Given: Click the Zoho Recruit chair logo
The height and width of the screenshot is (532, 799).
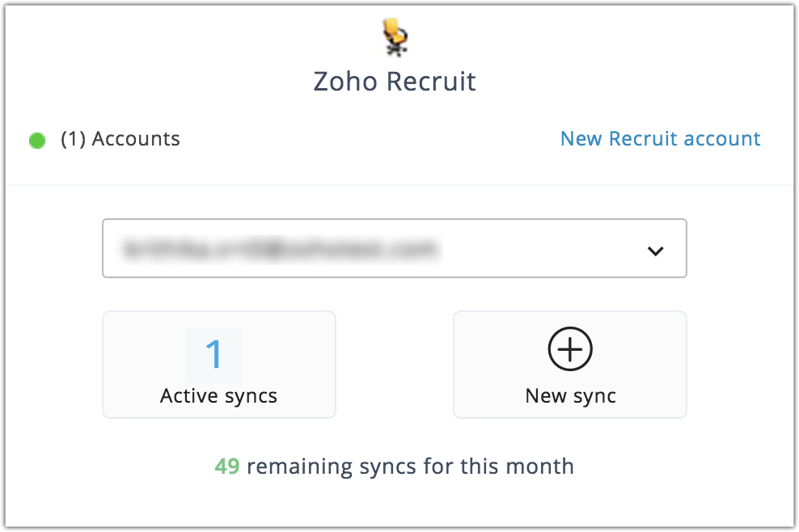Looking at the screenshot, I should point(395,38).
